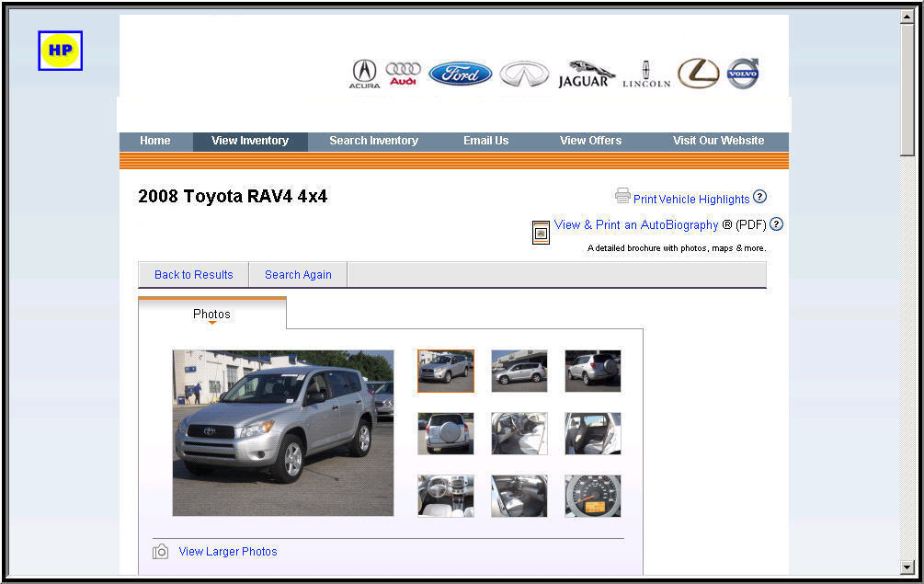Open Print Vehicle Highlights link

[x=691, y=200]
